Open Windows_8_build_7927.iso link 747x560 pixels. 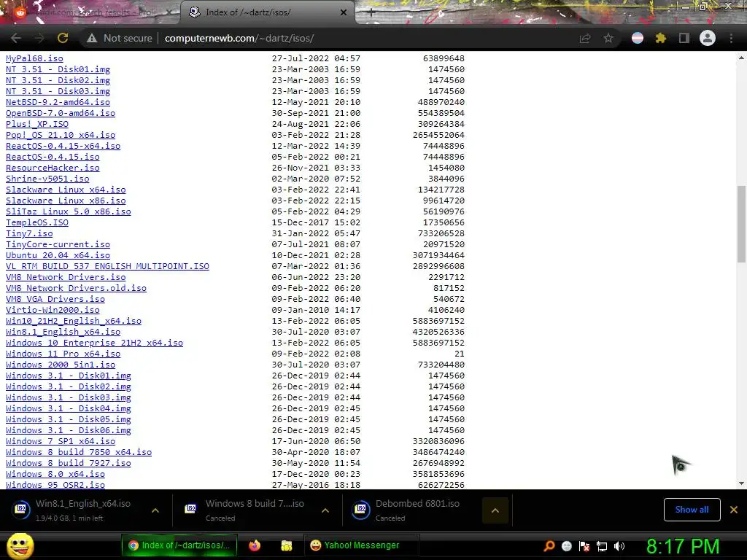click(68, 463)
